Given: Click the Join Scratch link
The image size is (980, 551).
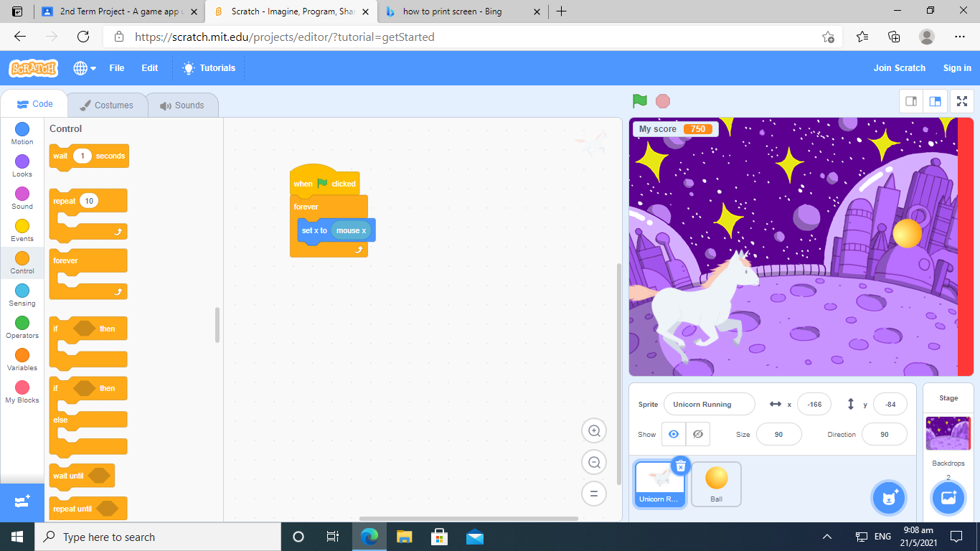Looking at the screenshot, I should point(899,68).
